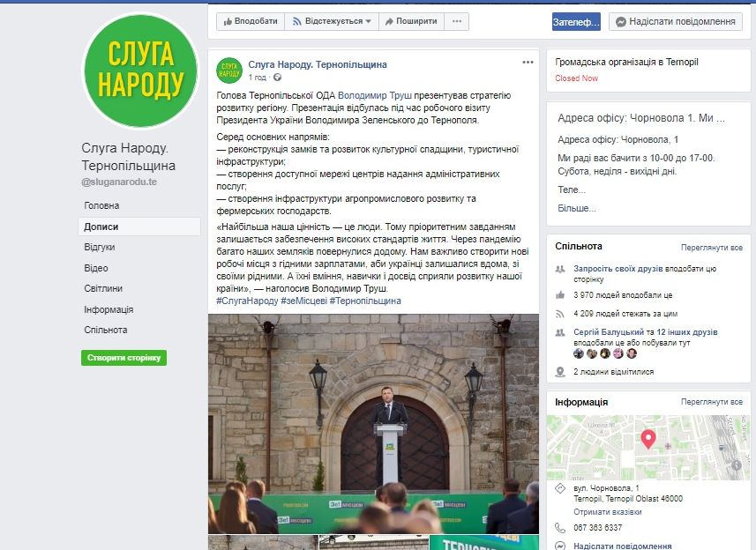756x550 pixels.
Task: Click the post author's round avatar
Action: (229, 71)
